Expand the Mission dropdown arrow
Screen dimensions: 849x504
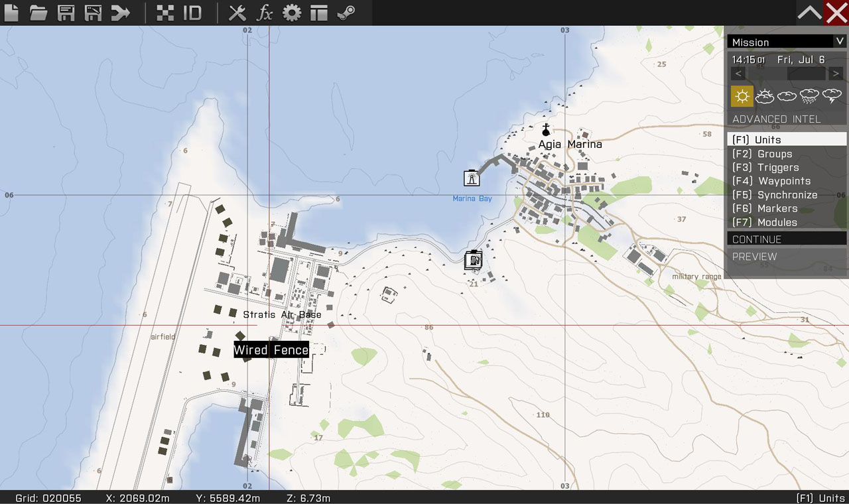[840, 41]
